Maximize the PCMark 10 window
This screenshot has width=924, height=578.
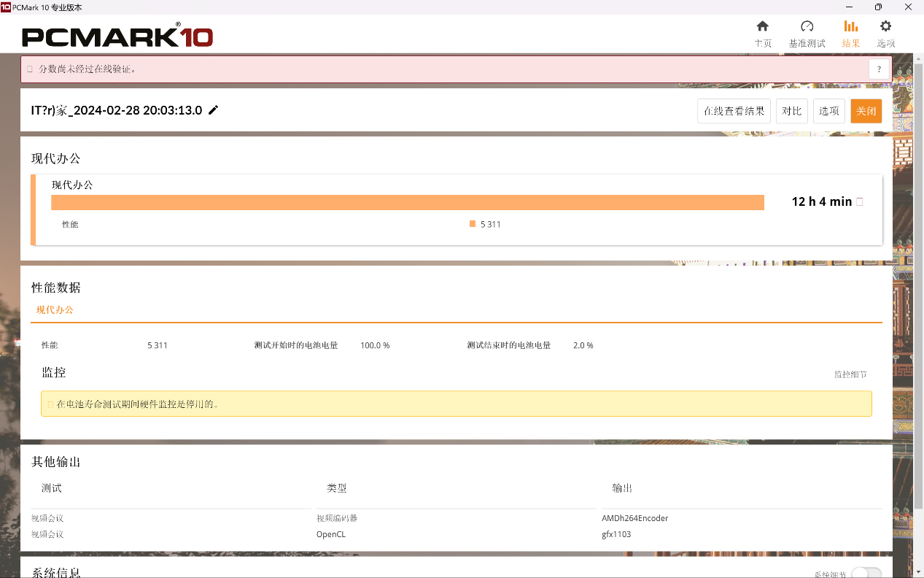(878, 7)
